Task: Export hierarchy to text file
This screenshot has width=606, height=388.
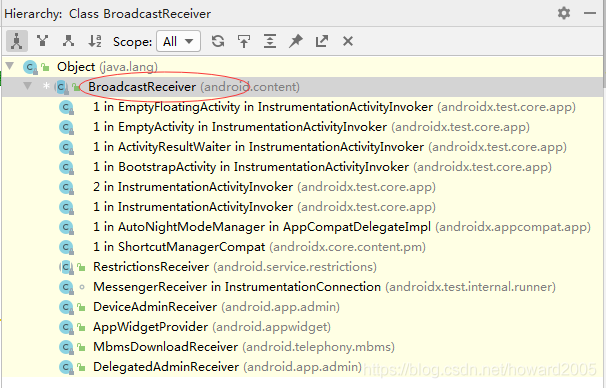Action: tap(322, 41)
